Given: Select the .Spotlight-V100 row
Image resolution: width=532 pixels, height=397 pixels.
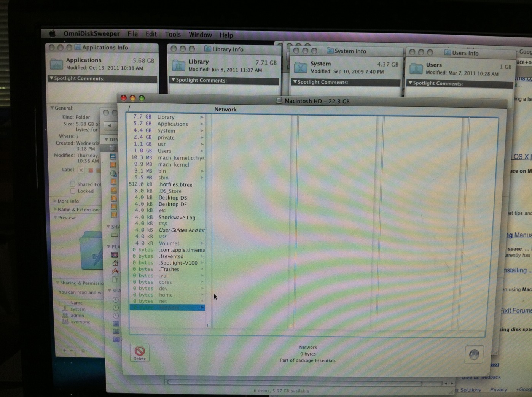Looking at the screenshot, I should tap(167, 263).
